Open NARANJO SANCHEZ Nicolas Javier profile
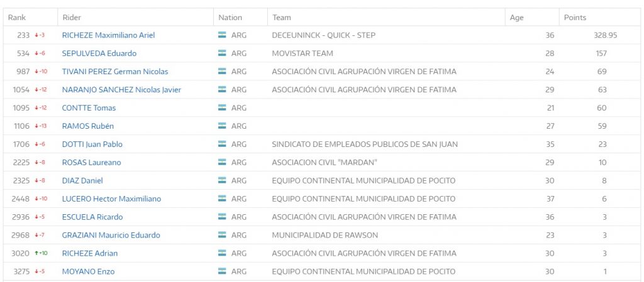 coord(121,90)
